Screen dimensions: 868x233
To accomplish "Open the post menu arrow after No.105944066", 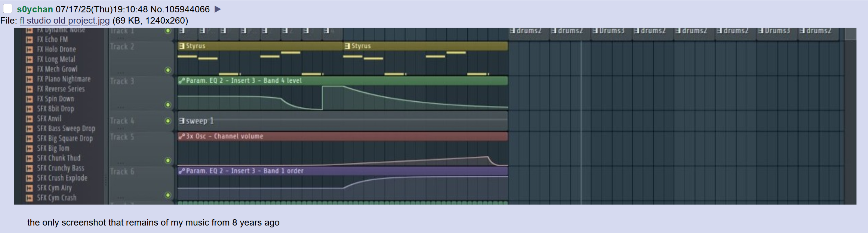I will (218, 9).
